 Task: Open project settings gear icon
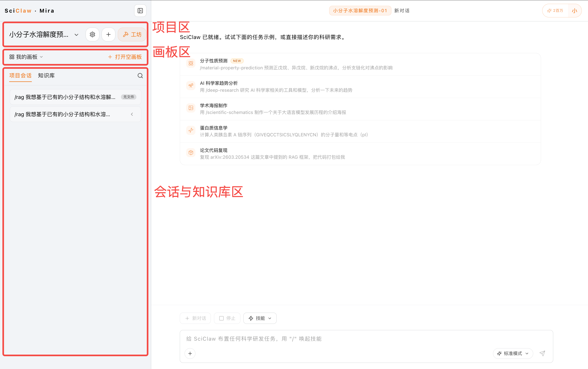pyautogui.click(x=92, y=35)
